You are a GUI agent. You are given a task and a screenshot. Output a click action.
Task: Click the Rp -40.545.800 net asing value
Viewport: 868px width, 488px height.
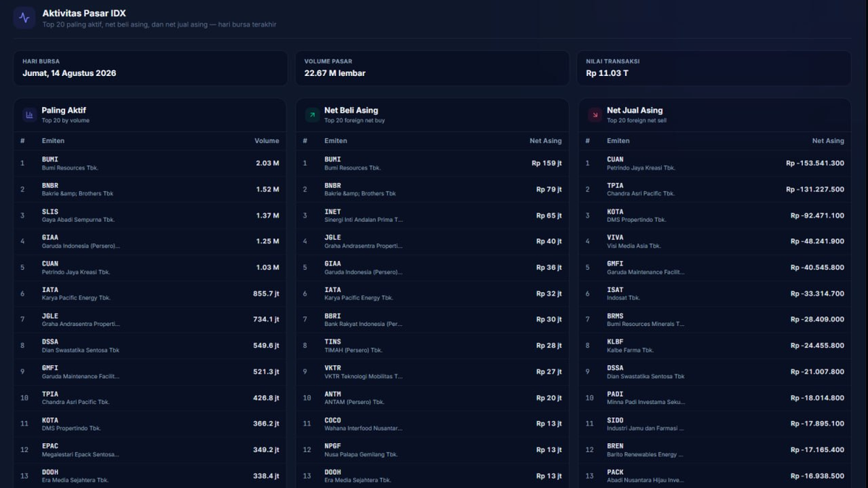817,267
